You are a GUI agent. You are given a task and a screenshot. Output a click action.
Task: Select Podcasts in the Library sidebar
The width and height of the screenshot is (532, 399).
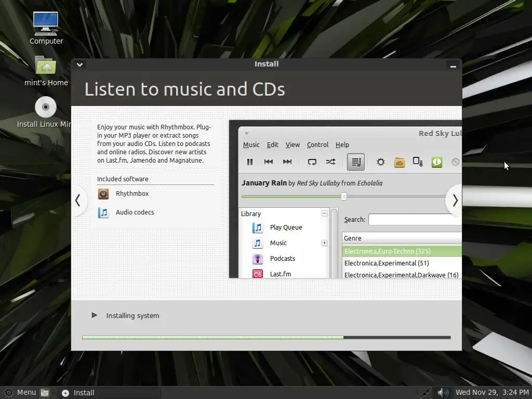[282, 259]
